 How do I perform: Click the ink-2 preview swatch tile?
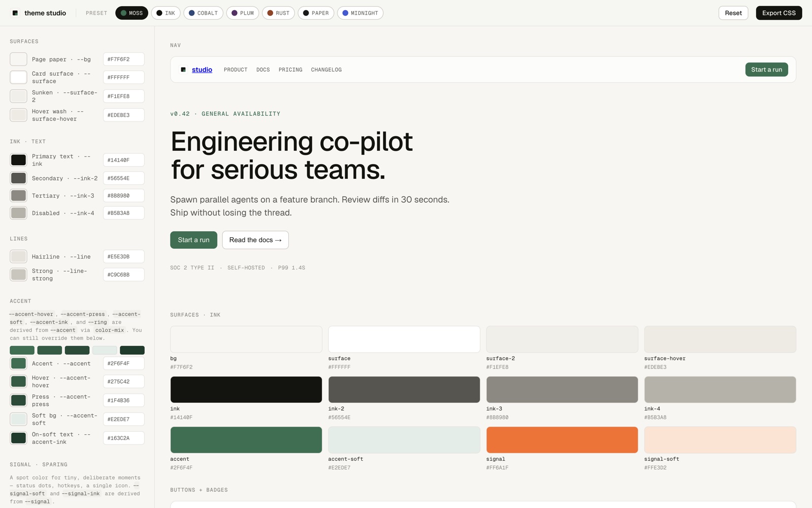point(404,390)
